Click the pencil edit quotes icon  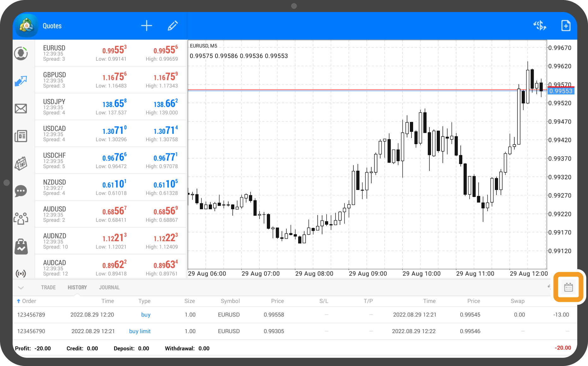point(173,26)
